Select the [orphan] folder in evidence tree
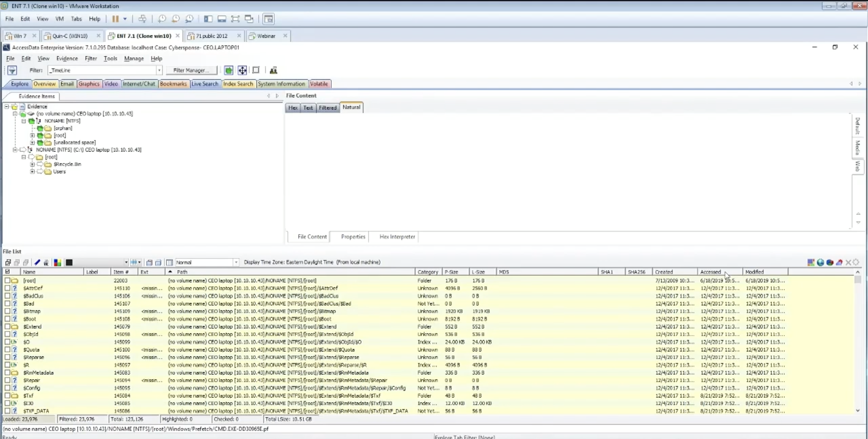 (63, 128)
